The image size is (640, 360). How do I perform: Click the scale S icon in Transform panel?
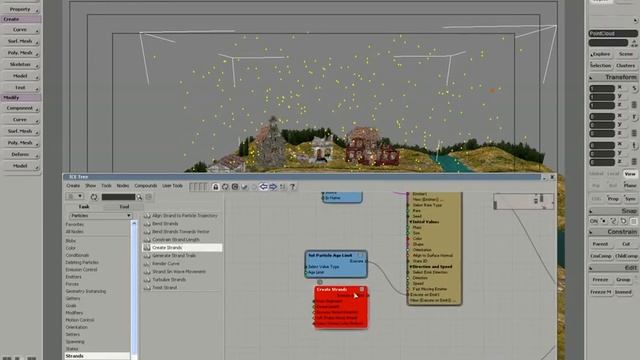634,88
